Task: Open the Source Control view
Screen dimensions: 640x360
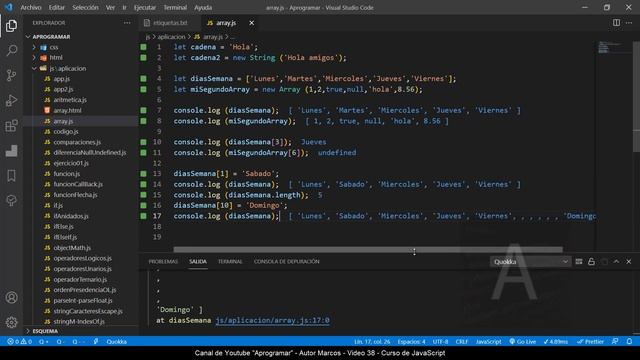Action: (11, 76)
